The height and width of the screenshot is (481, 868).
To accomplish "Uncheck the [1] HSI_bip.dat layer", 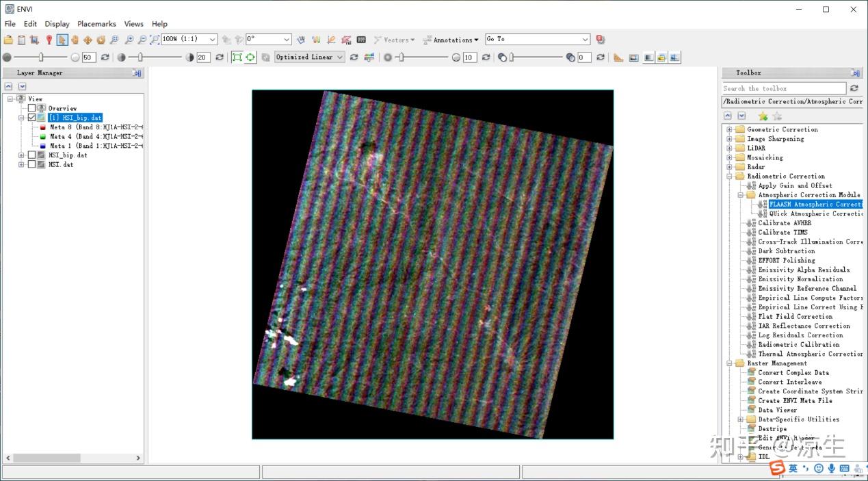I will tap(31, 118).
